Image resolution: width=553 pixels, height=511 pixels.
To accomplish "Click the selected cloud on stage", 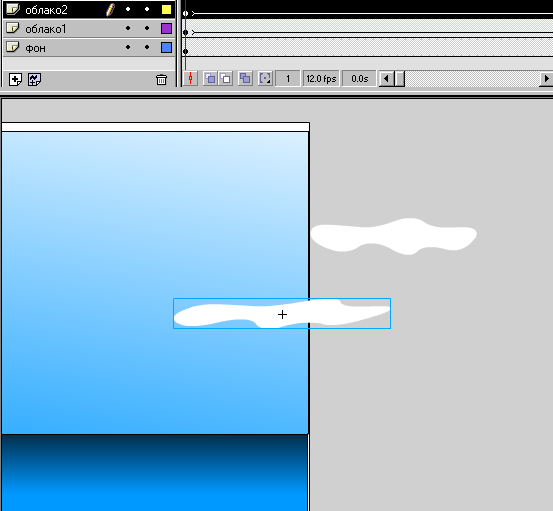I will [x=282, y=314].
